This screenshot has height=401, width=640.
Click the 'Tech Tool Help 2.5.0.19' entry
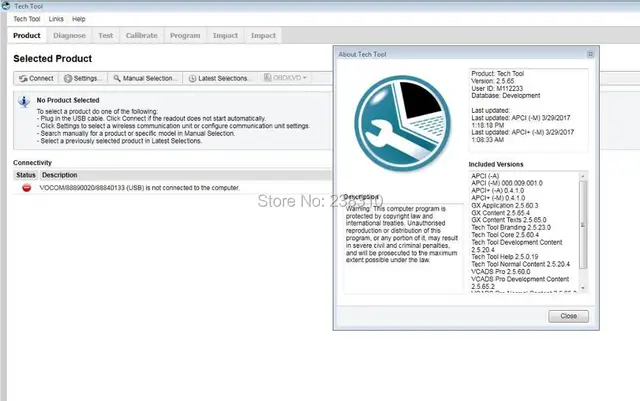coord(505,257)
